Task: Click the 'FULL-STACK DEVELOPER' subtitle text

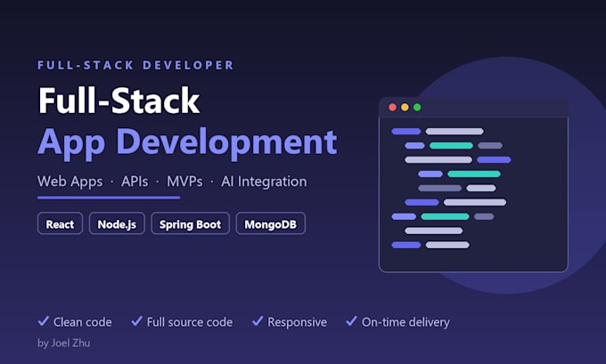Action: pyautogui.click(x=135, y=65)
